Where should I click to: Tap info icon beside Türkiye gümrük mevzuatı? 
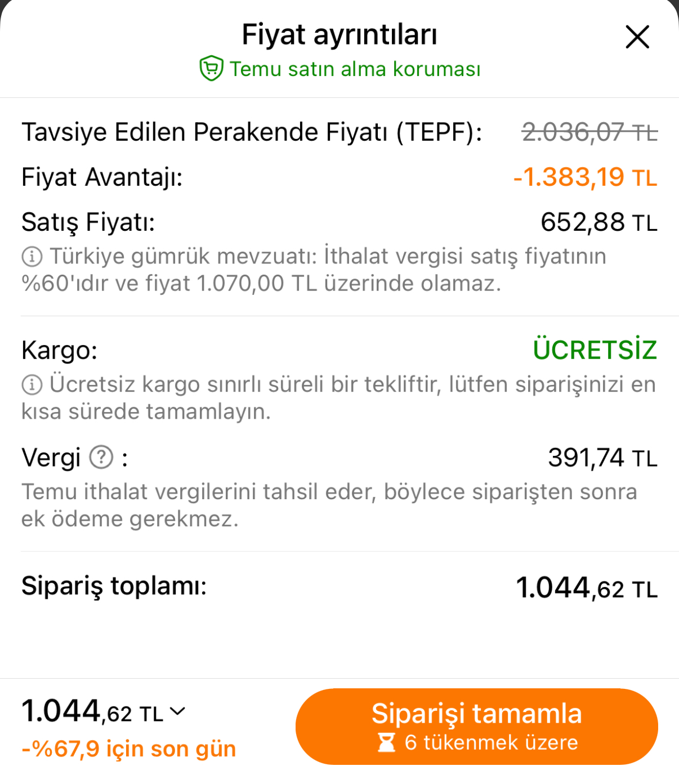[32, 257]
